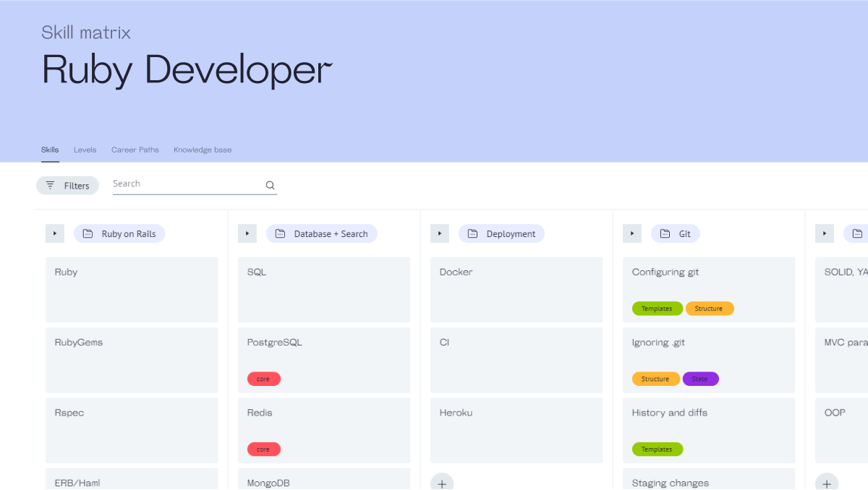
Task: Click Templates tag on History and diffs
Action: coord(657,449)
